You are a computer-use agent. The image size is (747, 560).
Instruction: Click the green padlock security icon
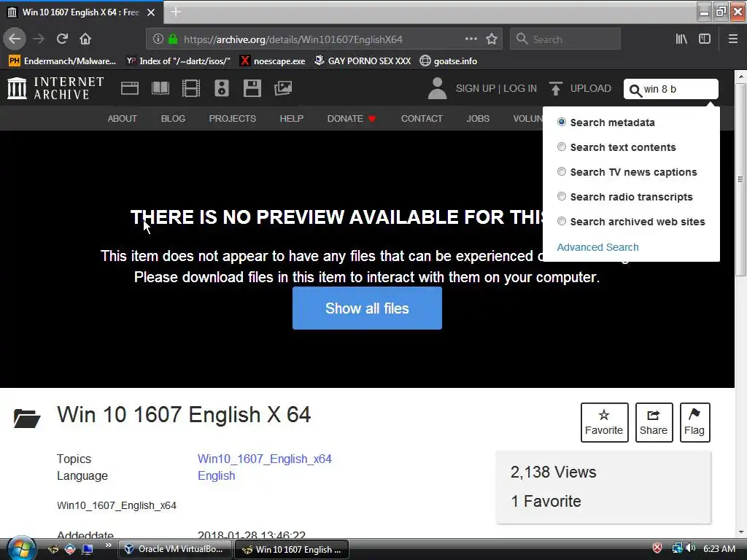click(x=173, y=39)
